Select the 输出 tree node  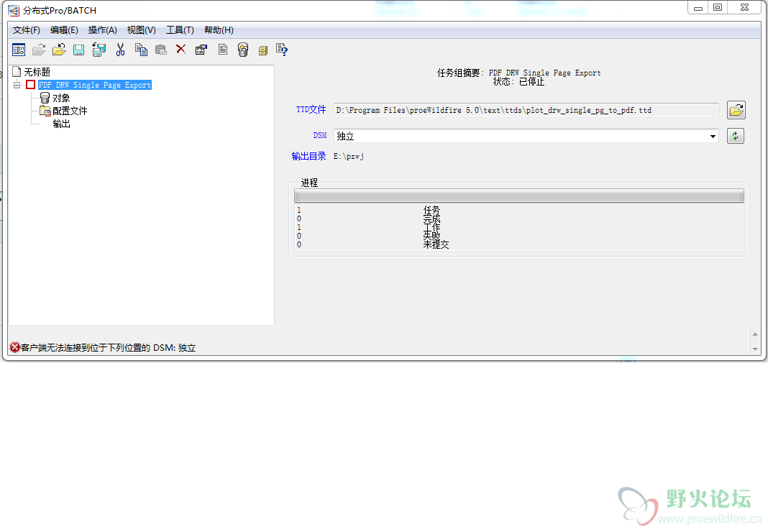[x=61, y=124]
